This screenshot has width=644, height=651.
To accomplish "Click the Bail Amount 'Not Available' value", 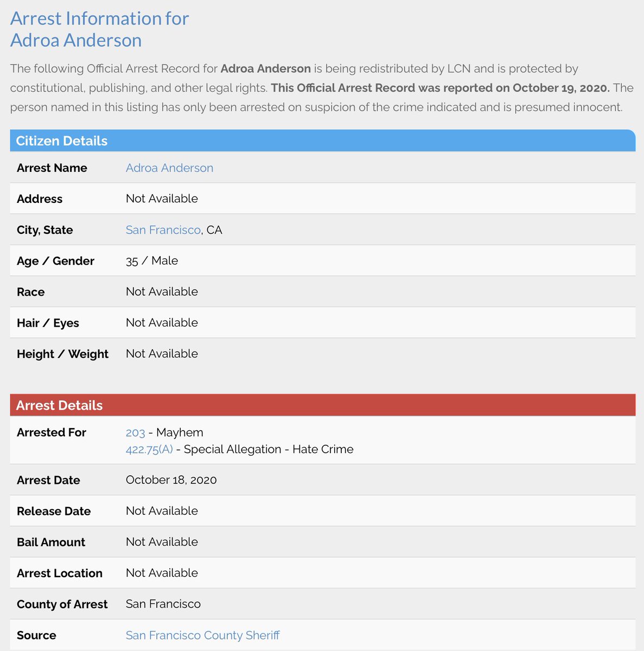I will (x=162, y=542).
